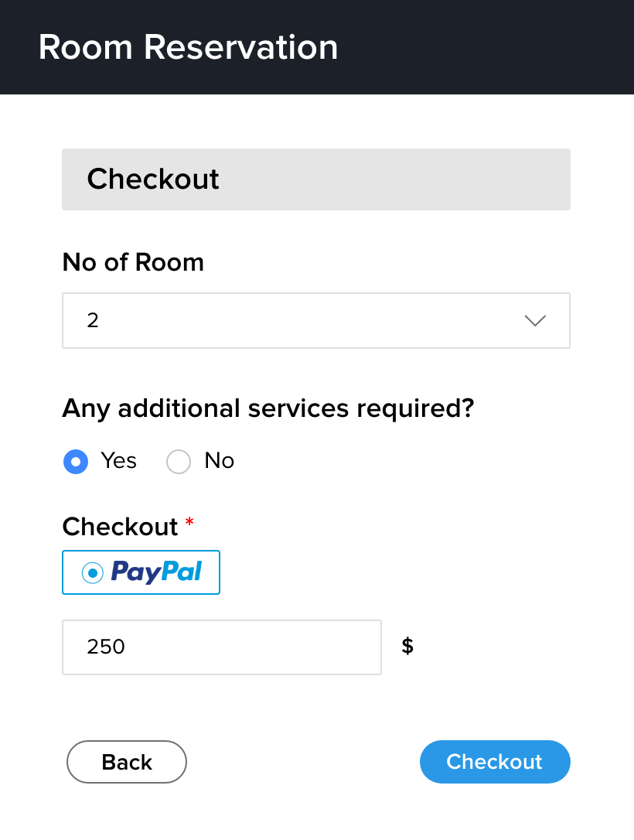The height and width of the screenshot is (840, 634).
Task: Click the gray Checkout section heading
Action: click(153, 179)
